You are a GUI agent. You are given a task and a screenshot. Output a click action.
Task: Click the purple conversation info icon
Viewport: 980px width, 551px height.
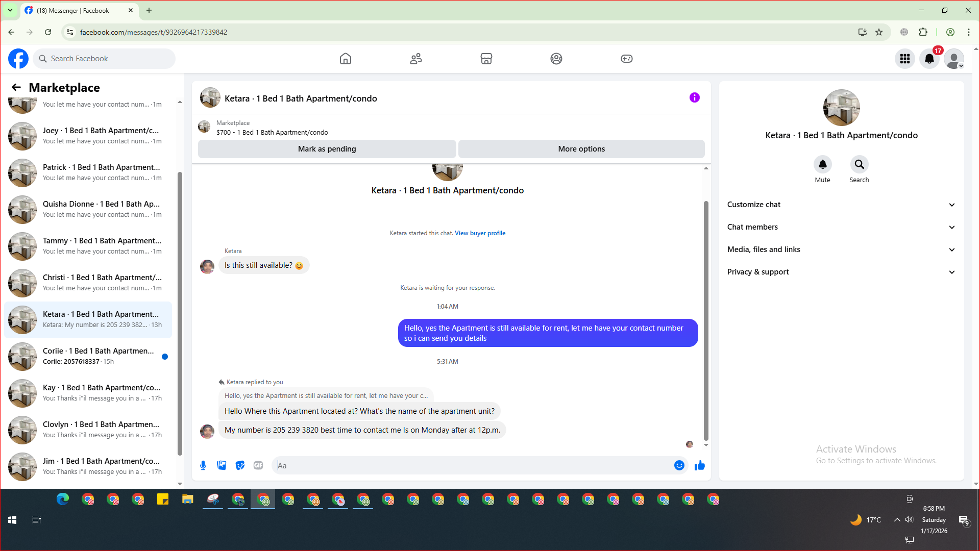point(695,97)
